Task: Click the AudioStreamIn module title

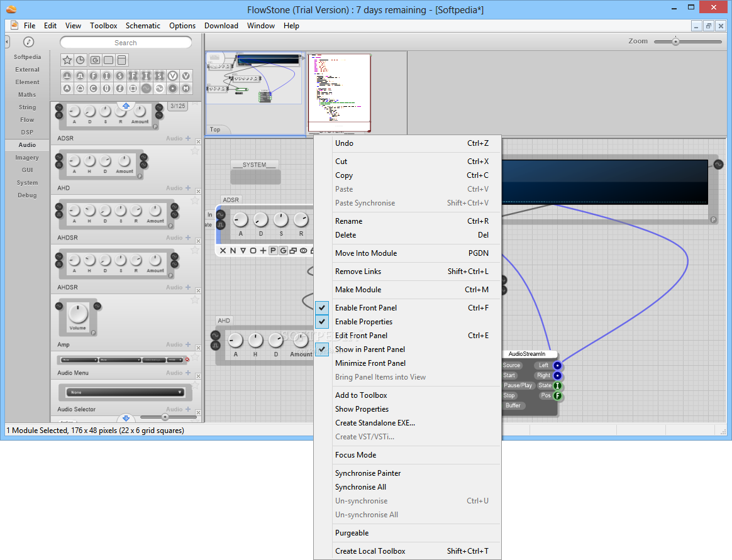Action: click(527, 354)
